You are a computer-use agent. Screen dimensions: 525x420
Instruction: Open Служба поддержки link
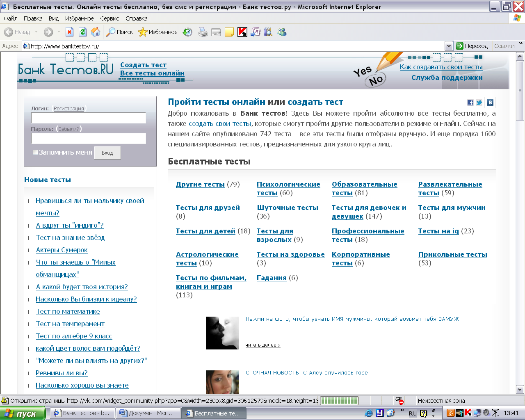[x=447, y=78]
